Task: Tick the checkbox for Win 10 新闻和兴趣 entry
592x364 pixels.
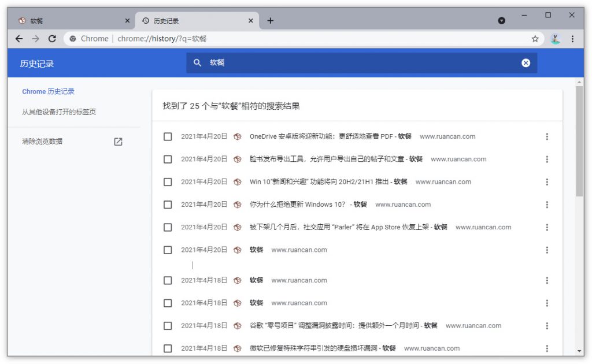Action: pyautogui.click(x=168, y=182)
